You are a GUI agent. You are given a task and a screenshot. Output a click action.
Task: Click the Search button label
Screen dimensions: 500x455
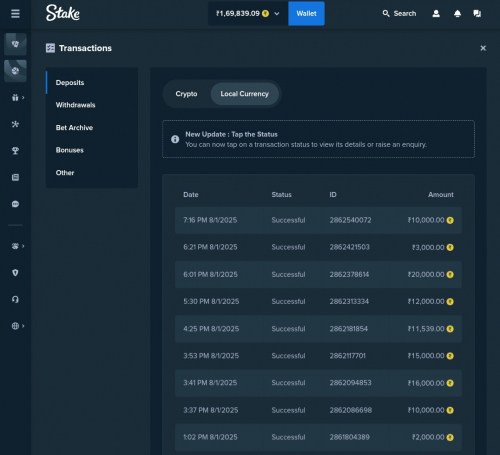(x=405, y=13)
